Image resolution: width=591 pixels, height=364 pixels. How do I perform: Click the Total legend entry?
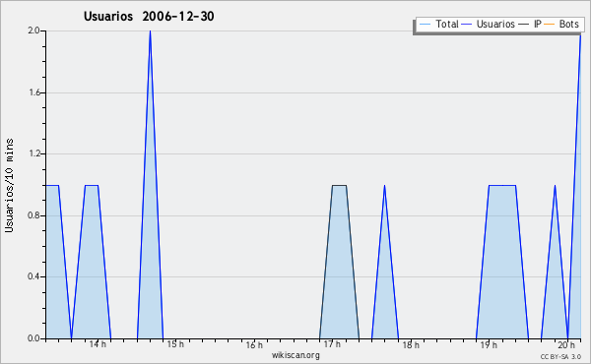coord(438,24)
